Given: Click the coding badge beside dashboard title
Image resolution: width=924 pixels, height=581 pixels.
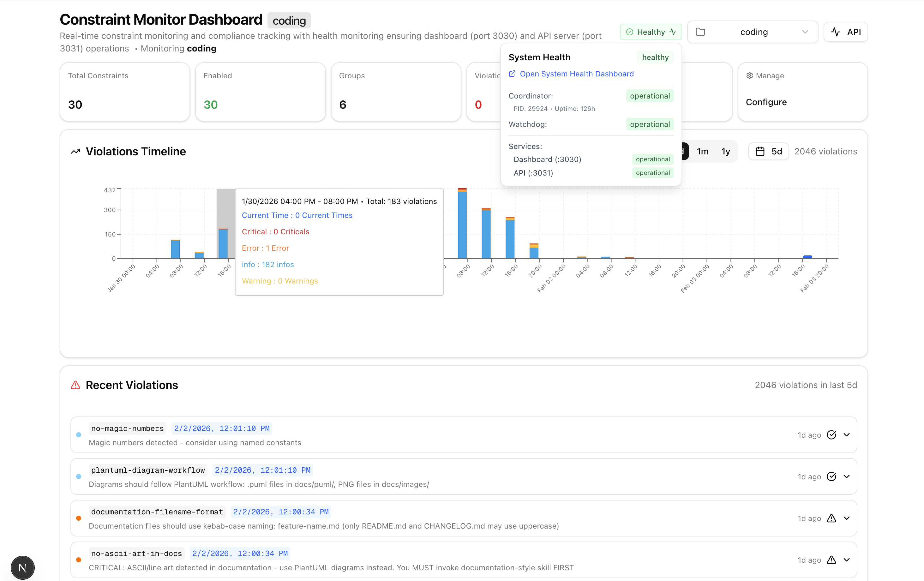Looking at the screenshot, I should [289, 21].
